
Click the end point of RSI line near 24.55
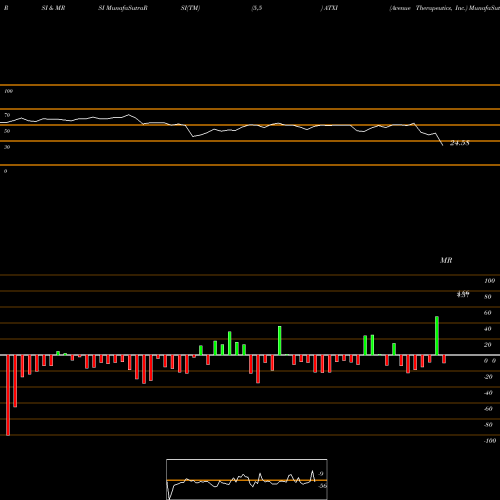pos(442,145)
